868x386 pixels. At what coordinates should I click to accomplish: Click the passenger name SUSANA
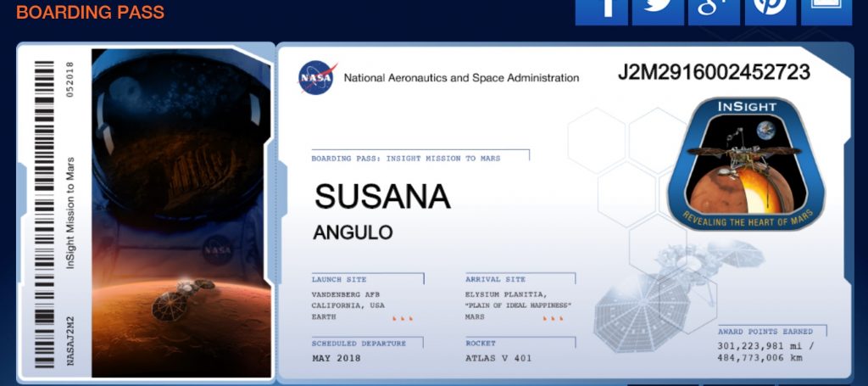pyautogui.click(x=382, y=197)
